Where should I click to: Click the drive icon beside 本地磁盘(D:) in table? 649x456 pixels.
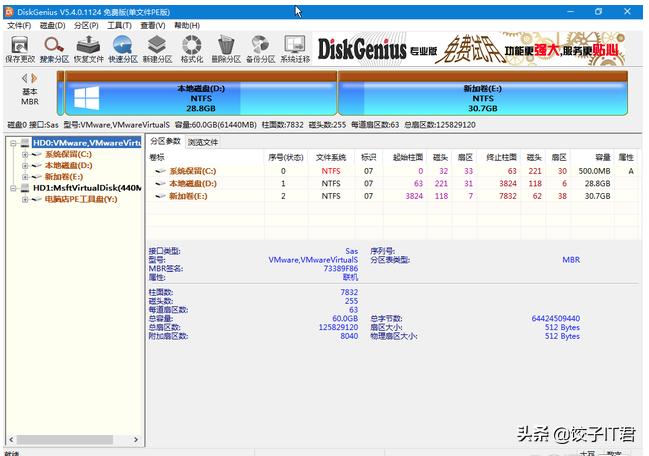(x=160, y=183)
